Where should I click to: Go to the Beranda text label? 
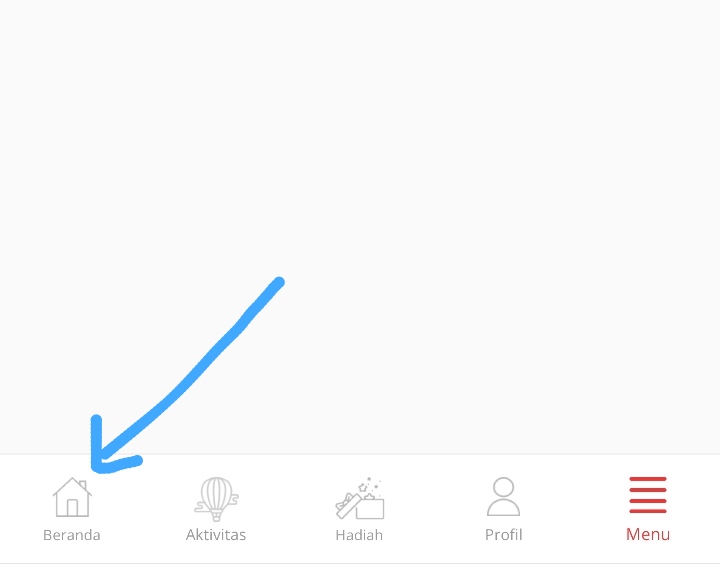point(72,535)
